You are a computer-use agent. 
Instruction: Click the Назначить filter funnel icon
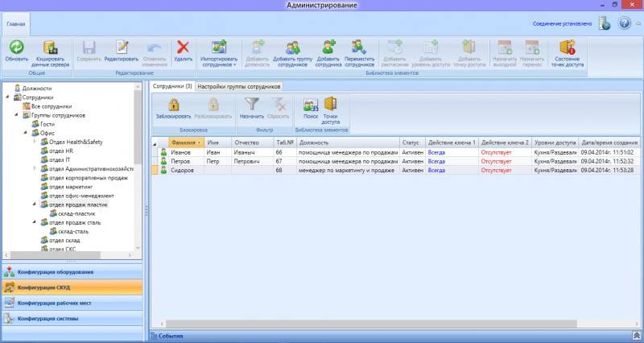coord(251,105)
